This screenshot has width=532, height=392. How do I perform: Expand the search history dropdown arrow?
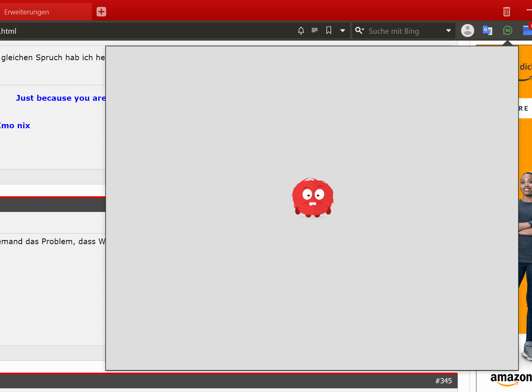point(448,31)
